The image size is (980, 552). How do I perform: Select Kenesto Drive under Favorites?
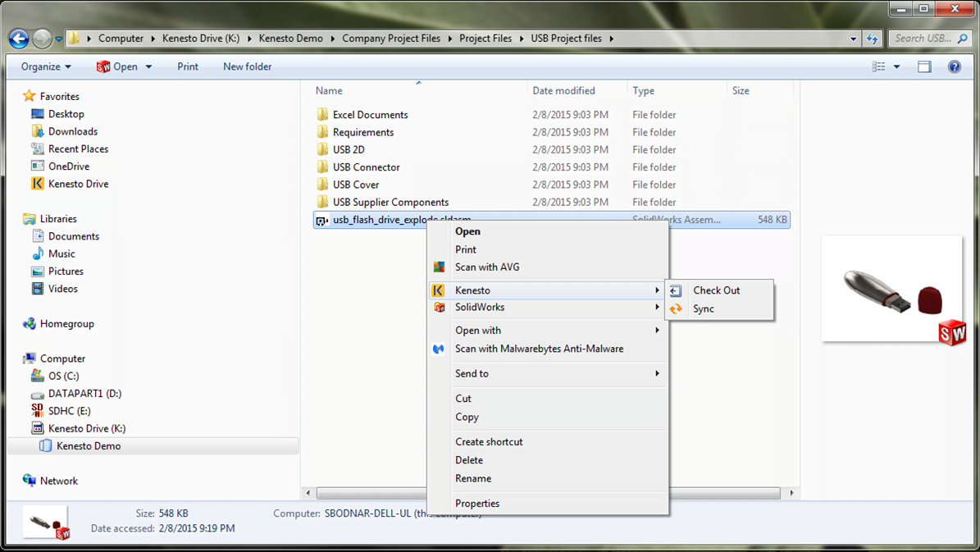pyautogui.click(x=79, y=183)
